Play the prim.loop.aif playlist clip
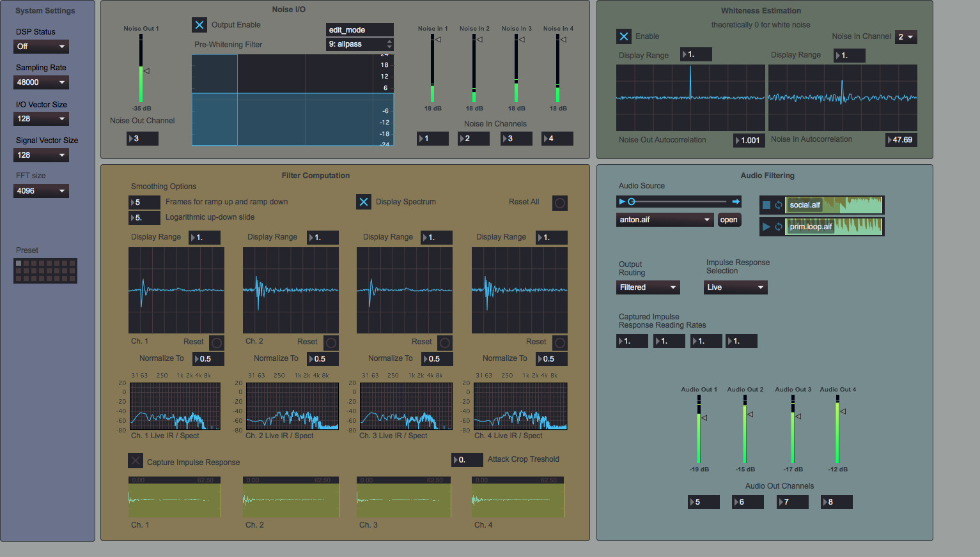 [x=766, y=227]
